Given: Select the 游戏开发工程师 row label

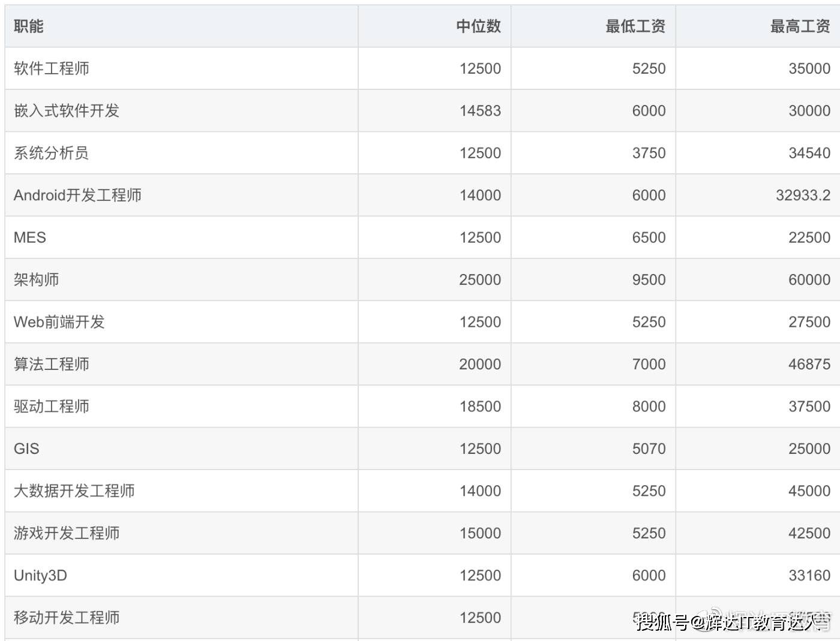Looking at the screenshot, I should tap(67, 533).
